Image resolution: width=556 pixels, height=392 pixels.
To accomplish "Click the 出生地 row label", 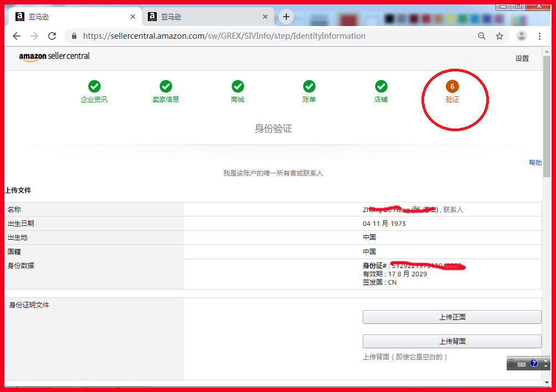I will pyautogui.click(x=18, y=238).
